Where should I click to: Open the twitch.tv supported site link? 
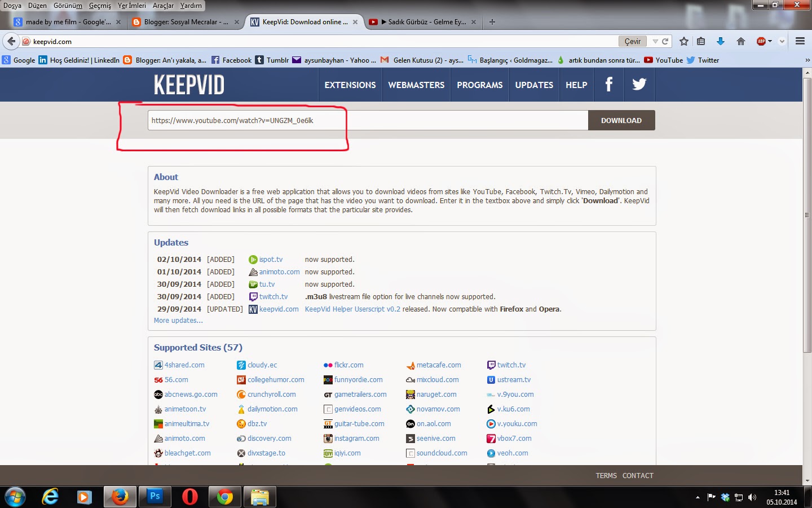[511, 365]
